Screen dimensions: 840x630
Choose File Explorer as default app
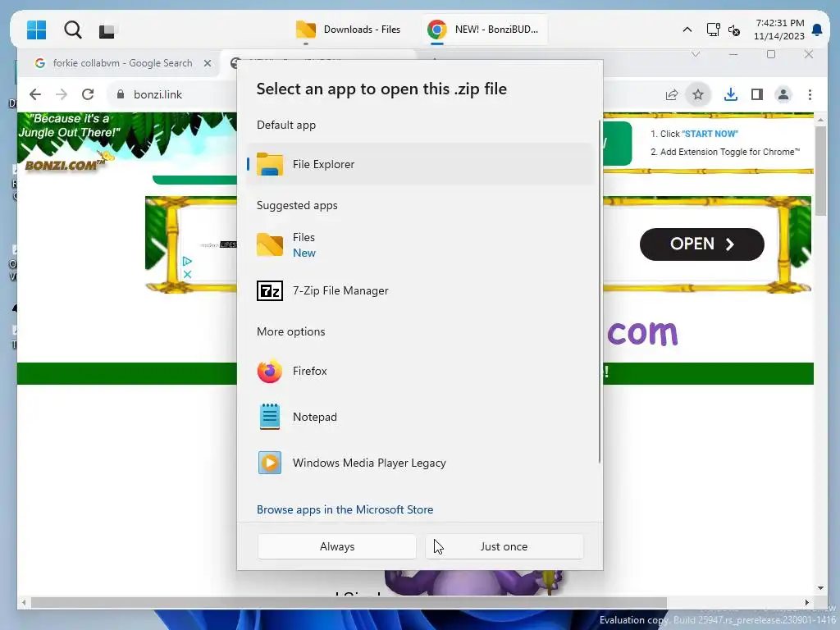click(420, 164)
